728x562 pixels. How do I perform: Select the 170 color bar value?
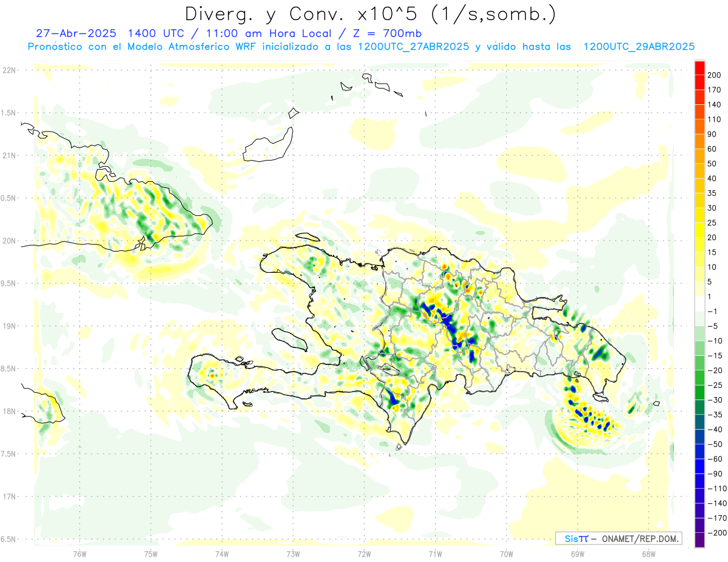point(715,90)
